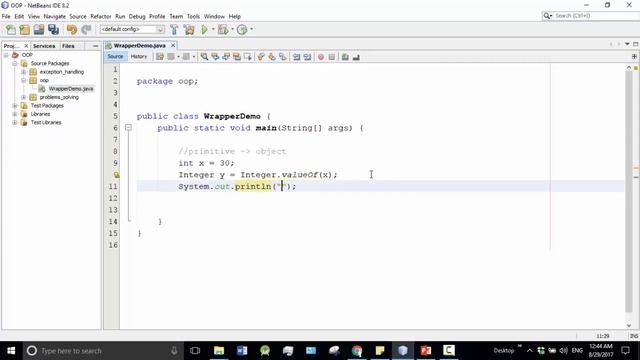
Task: Close the Projects panel tab
Action: pyautogui.click(x=26, y=46)
